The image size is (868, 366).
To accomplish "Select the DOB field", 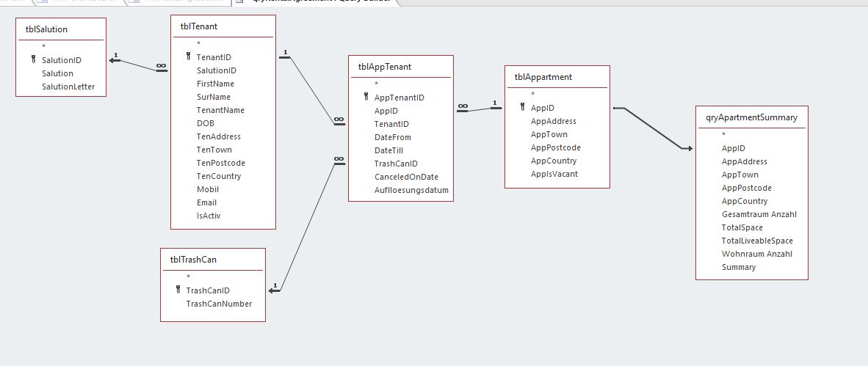I will coord(206,123).
